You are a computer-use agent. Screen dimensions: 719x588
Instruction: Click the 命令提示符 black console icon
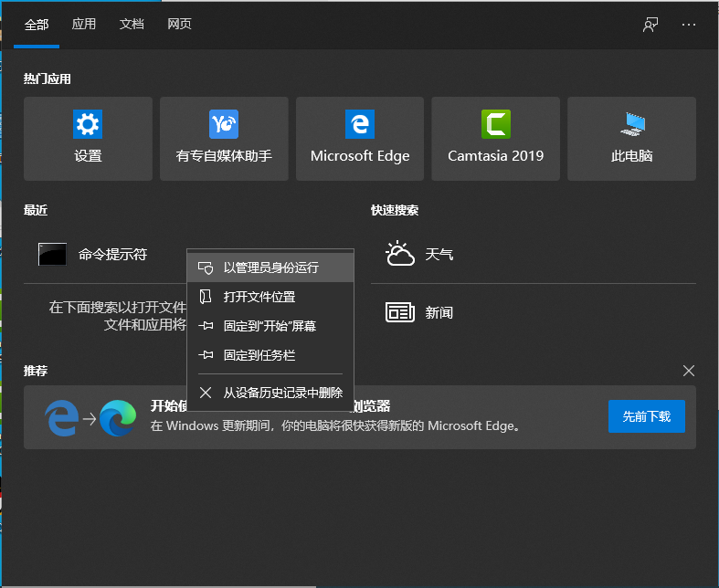(x=52, y=255)
